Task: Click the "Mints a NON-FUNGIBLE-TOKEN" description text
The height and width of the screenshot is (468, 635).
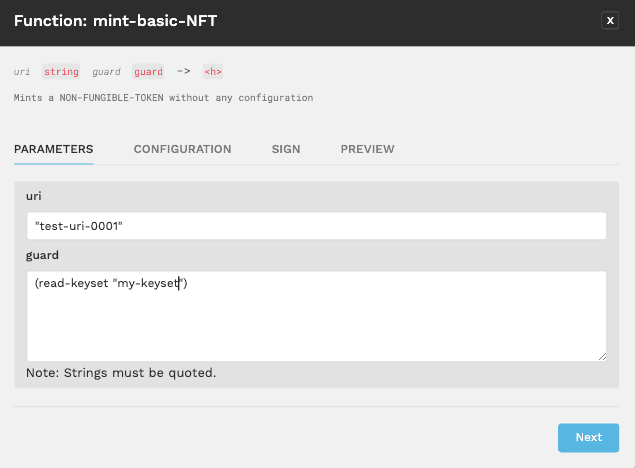Action: click(x=163, y=98)
